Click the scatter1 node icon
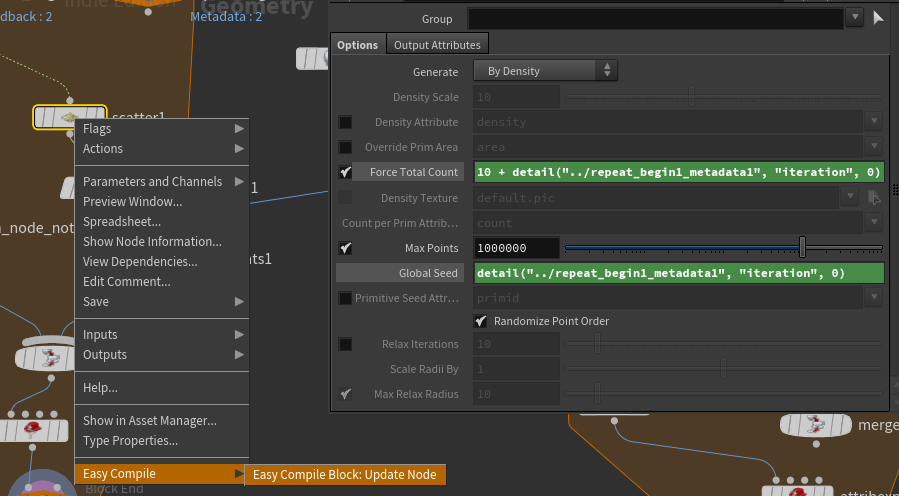899x496 pixels. click(x=69, y=118)
